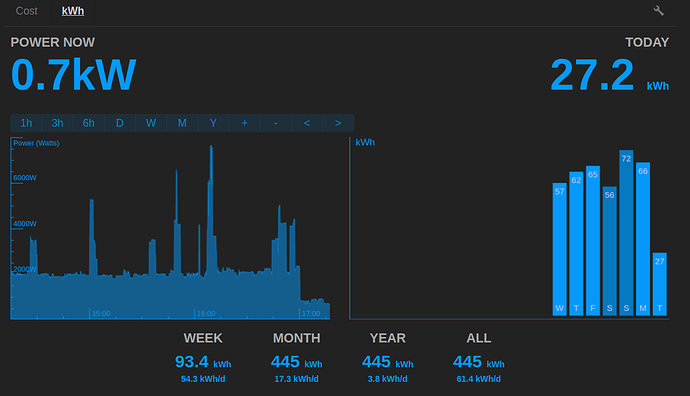The height and width of the screenshot is (396, 690).
Task: Click the 3.8 kWh/d yearly average
Action: pyautogui.click(x=388, y=379)
